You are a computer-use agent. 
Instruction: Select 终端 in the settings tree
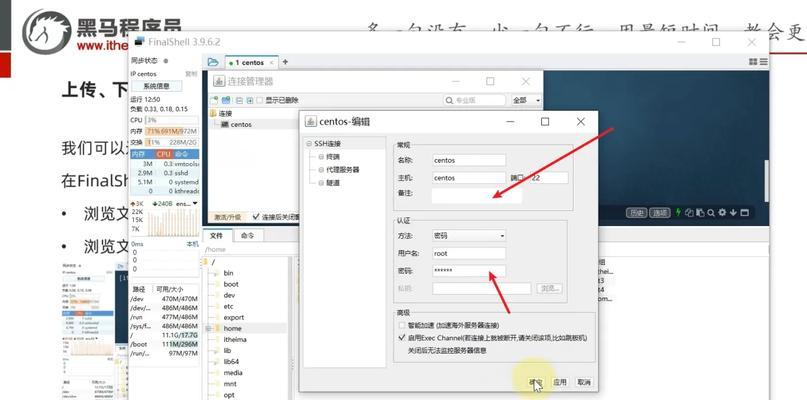(x=333, y=156)
